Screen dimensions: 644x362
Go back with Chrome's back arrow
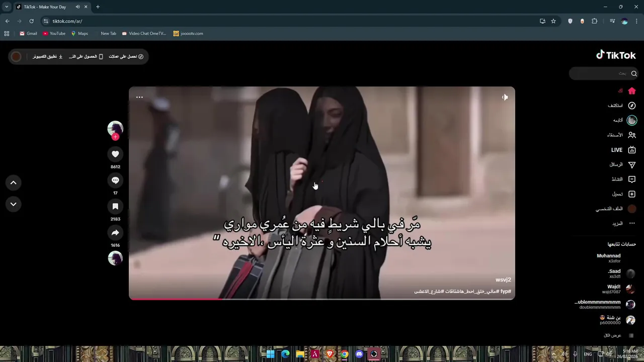(7, 21)
